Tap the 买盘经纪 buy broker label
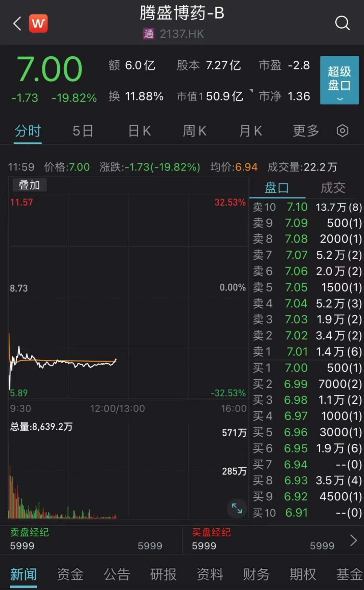The image size is (364, 590). [211, 532]
